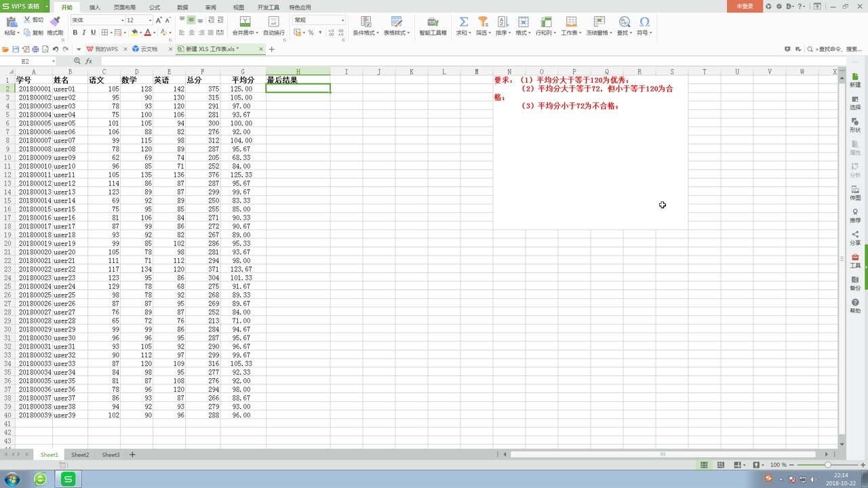
Task: Click the Paste (粘贴) icon
Action: pyautogui.click(x=11, y=22)
